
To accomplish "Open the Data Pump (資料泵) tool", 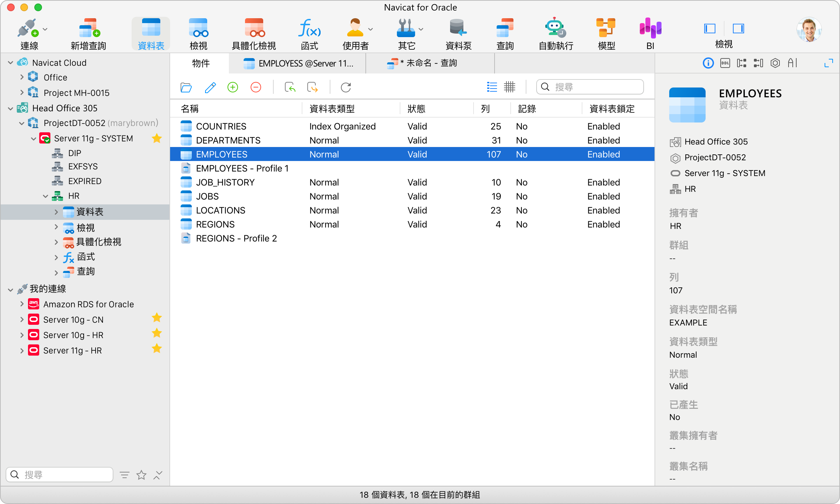I will pos(458,29).
